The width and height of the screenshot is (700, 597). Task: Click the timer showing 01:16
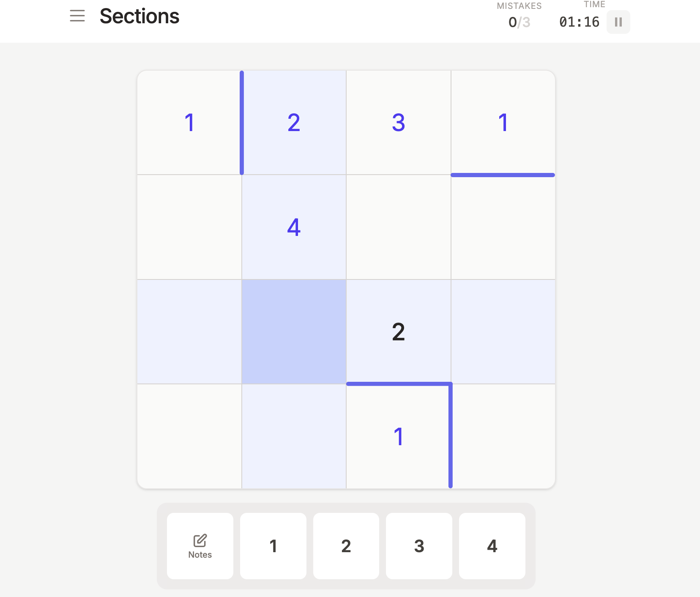tap(578, 22)
